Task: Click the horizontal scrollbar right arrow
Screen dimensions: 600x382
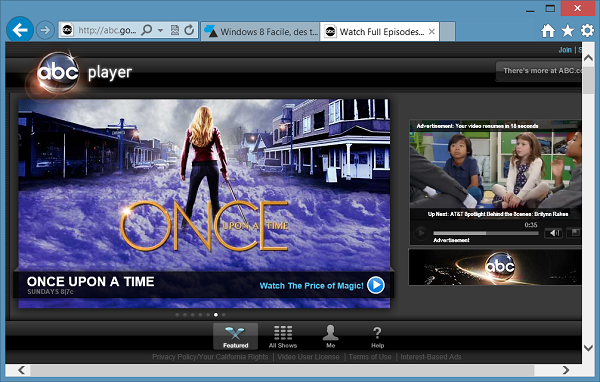Action: pyautogui.click(x=566, y=370)
